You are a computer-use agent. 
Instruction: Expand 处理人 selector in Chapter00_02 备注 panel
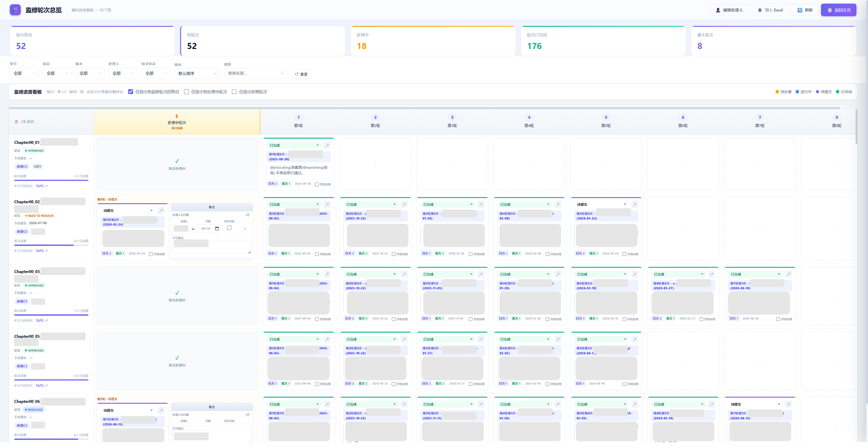(x=185, y=228)
